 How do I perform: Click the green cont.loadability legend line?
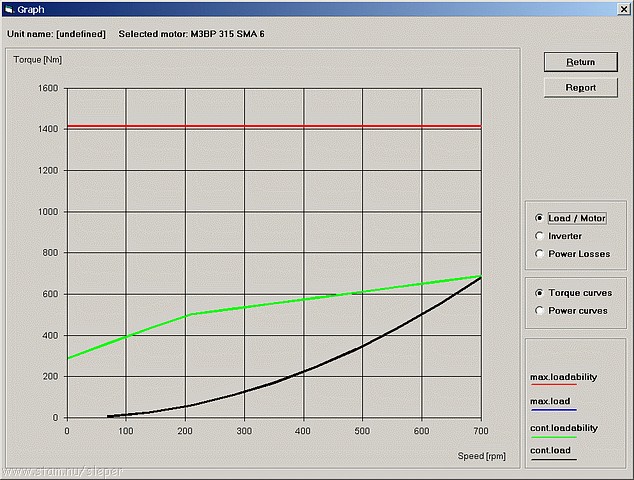pos(554,437)
